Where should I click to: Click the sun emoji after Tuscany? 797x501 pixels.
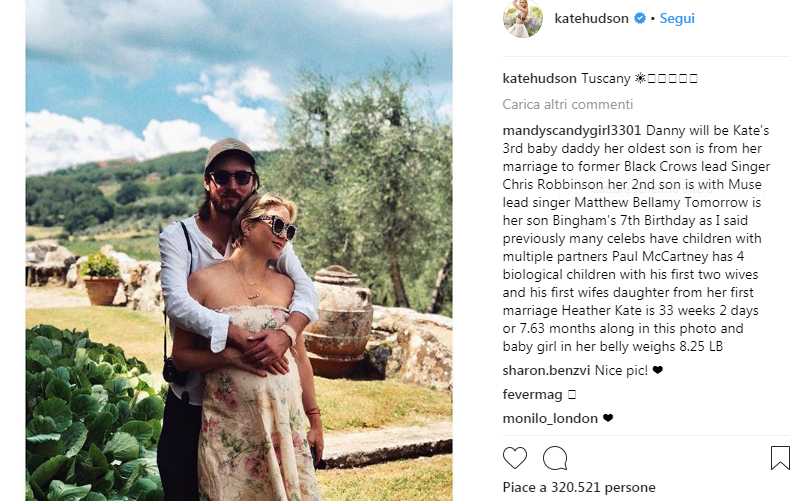pyautogui.click(x=640, y=78)
